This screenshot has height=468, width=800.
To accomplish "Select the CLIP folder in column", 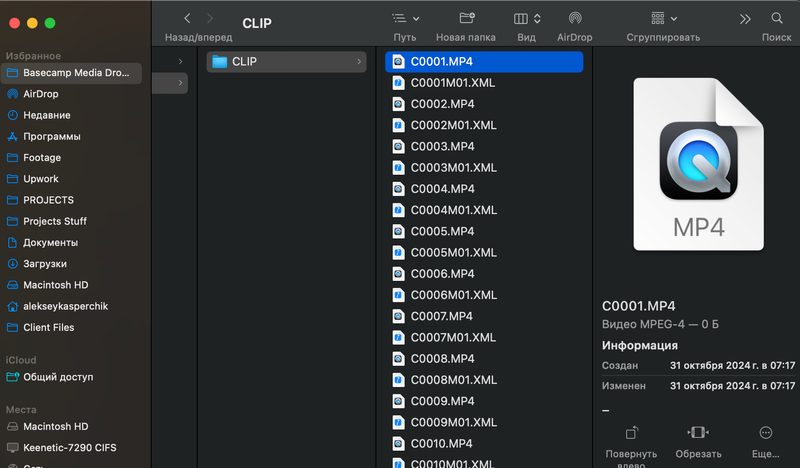I will [244, 62].
